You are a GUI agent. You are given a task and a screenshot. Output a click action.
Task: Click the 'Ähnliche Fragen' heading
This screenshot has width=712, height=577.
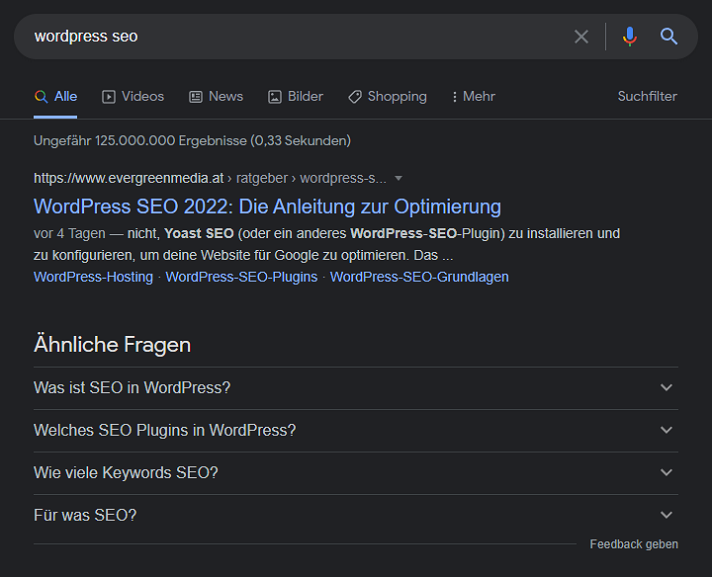pos(112,345)
